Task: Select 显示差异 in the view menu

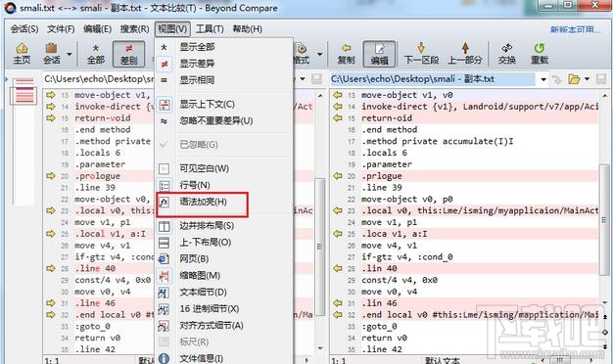Action: coord(223,64)
